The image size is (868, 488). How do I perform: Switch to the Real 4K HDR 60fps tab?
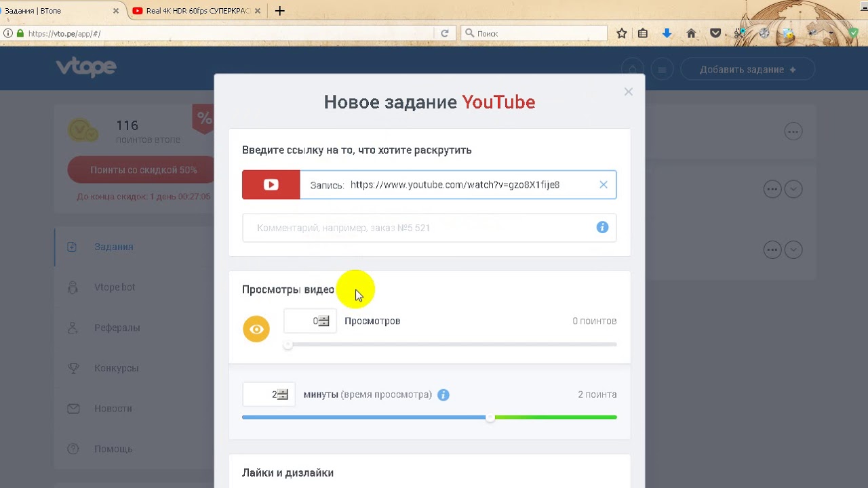(197, 11)
